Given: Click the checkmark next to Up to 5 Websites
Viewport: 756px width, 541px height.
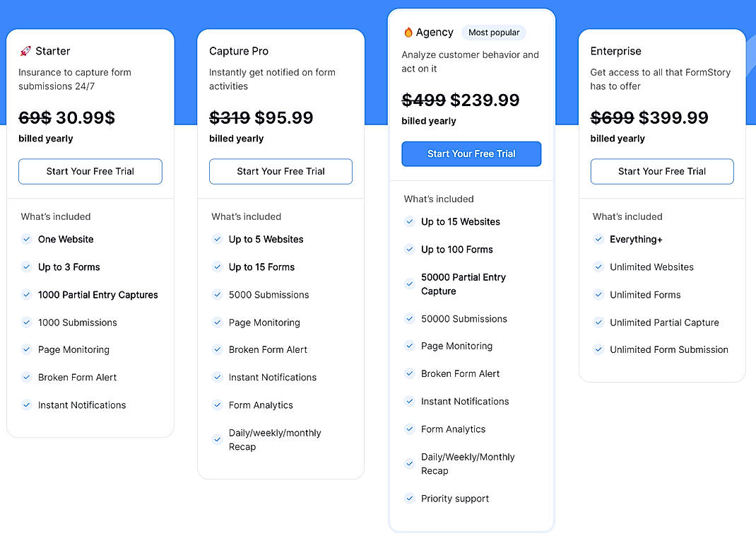Looking at the screenshot, I should click(217, 239).
